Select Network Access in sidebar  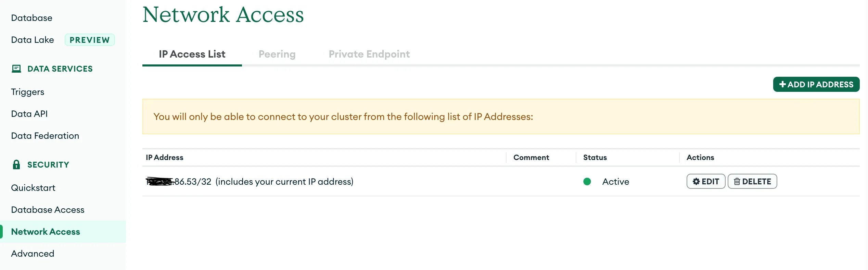(x=46, y=232)
